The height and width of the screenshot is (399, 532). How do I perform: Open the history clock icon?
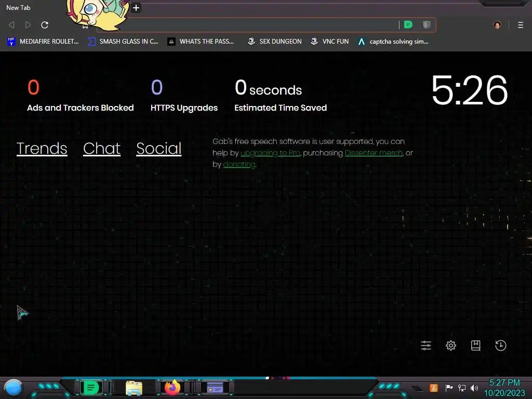click(500, 345)
